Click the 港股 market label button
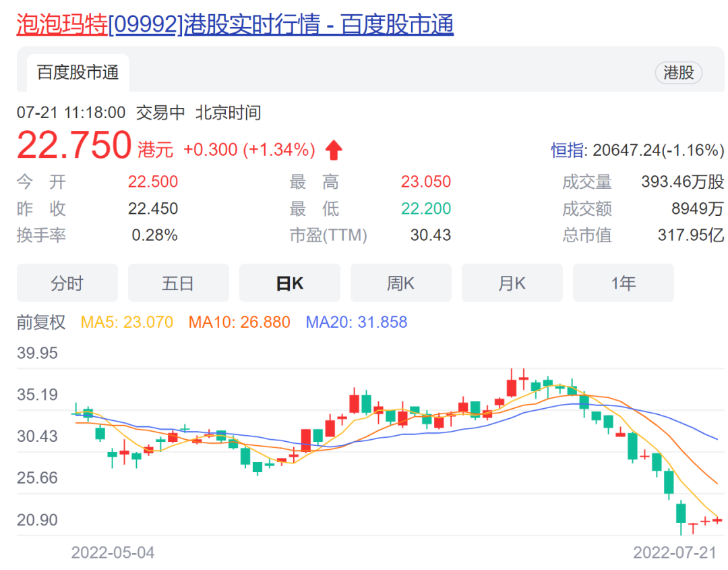This screenshot has width=728, height=570. click(x=678, y=73)
